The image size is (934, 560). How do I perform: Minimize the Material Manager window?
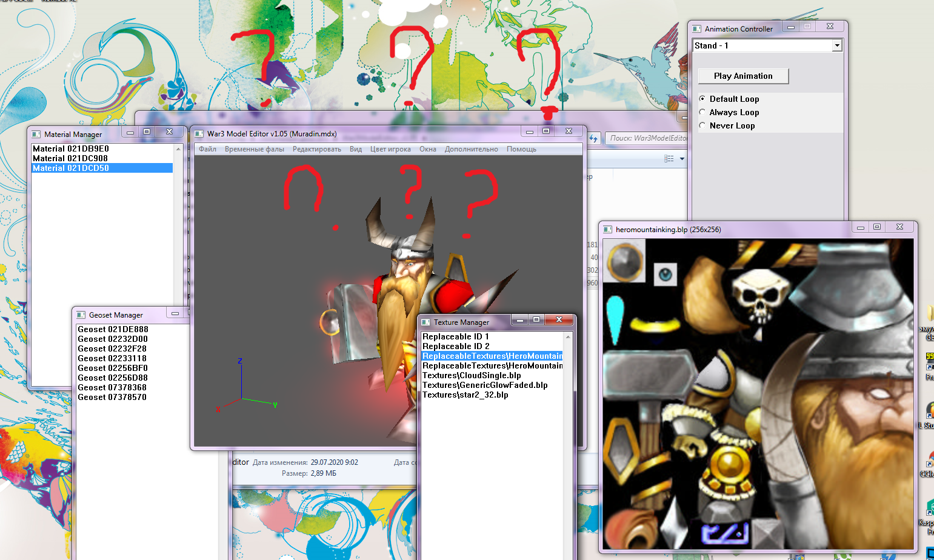coord(130,132)
